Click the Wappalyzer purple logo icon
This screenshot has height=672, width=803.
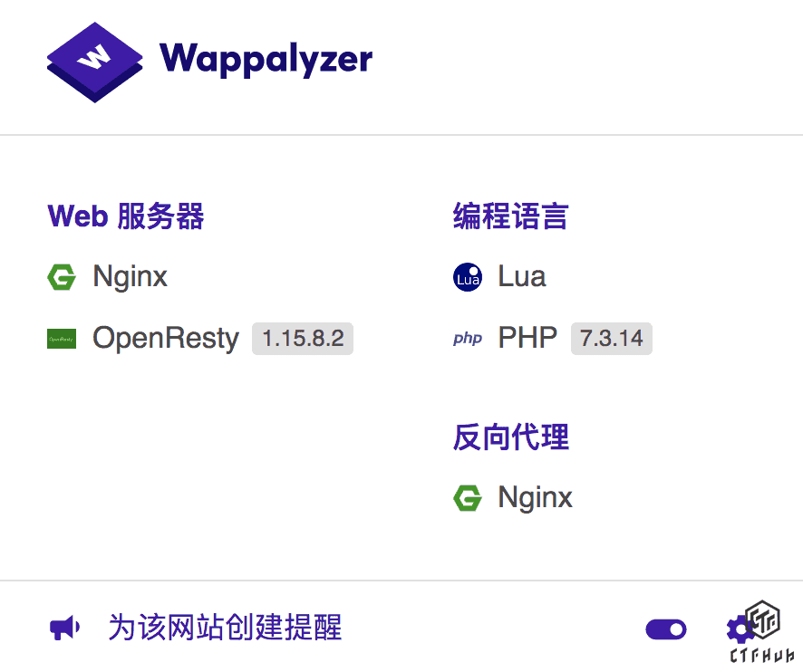(x=94, y=62)
